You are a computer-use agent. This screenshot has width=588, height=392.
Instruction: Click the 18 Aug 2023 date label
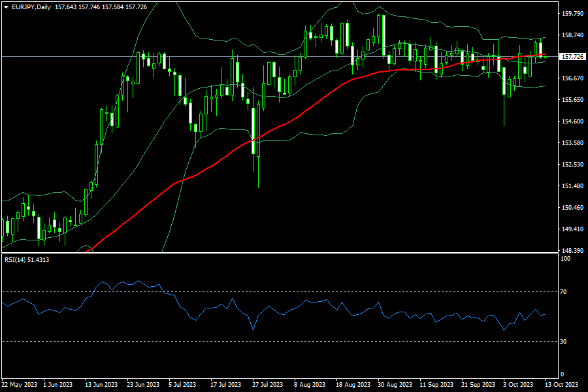353,385
